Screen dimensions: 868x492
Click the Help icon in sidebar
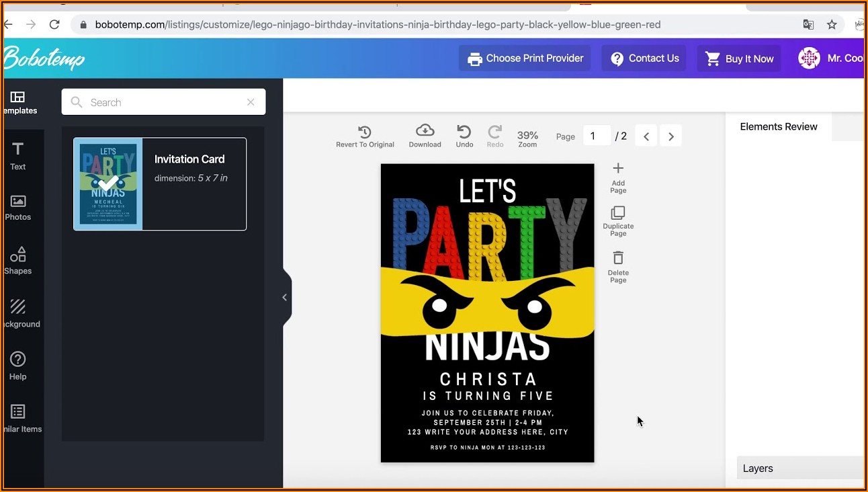[18, 366]
